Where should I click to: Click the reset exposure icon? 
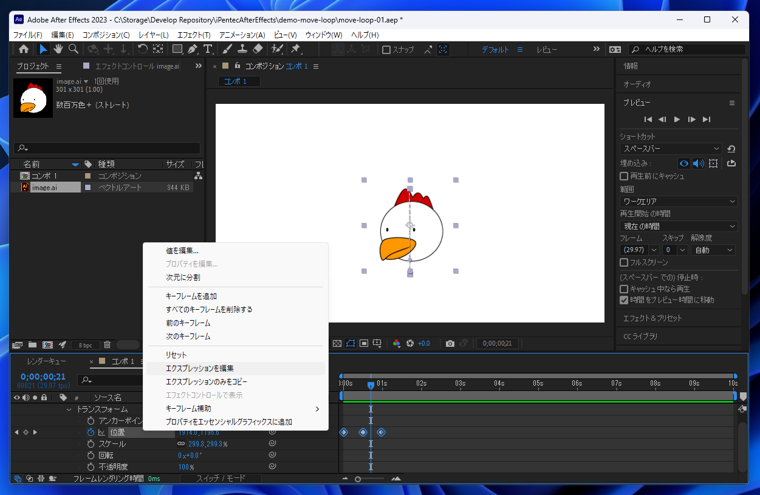tap(410, 343)
